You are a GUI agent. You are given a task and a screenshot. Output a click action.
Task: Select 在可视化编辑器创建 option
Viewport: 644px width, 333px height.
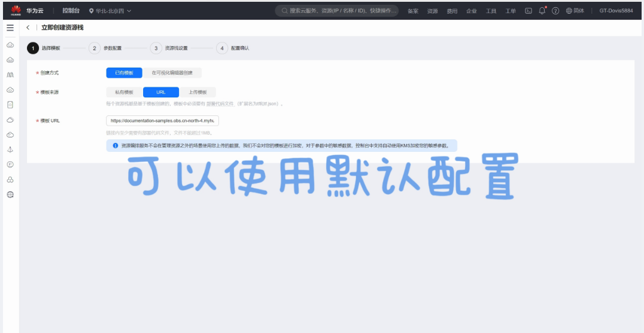172,73
